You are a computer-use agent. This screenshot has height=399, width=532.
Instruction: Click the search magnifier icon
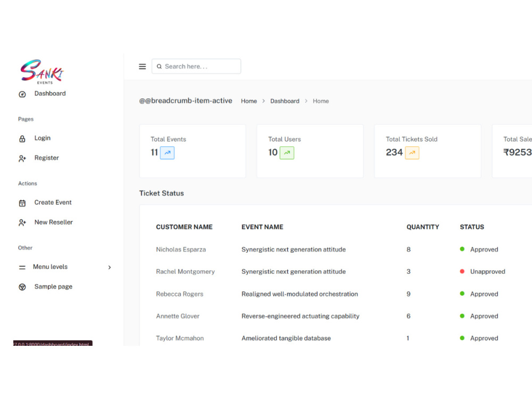159,66
